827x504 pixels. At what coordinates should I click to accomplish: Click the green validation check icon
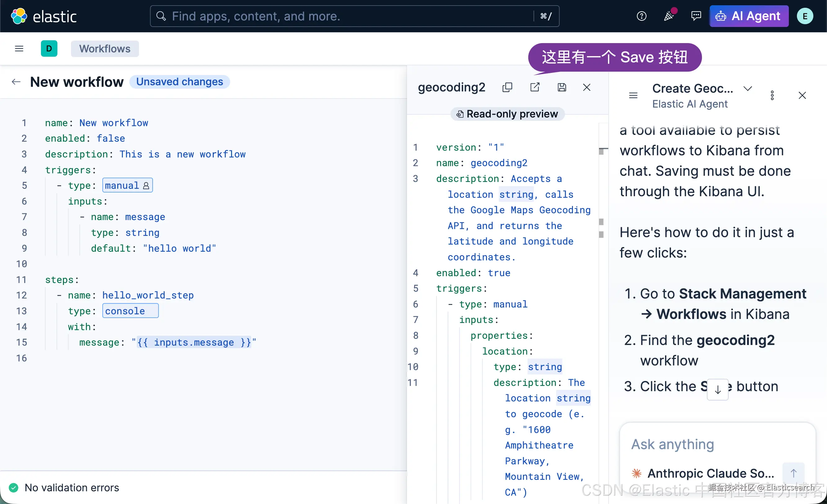(x=13, y=488)
